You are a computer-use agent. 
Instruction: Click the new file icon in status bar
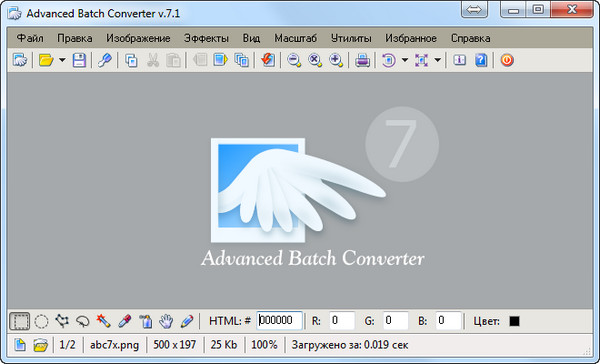pyautogui.click(x=20, y=345)
